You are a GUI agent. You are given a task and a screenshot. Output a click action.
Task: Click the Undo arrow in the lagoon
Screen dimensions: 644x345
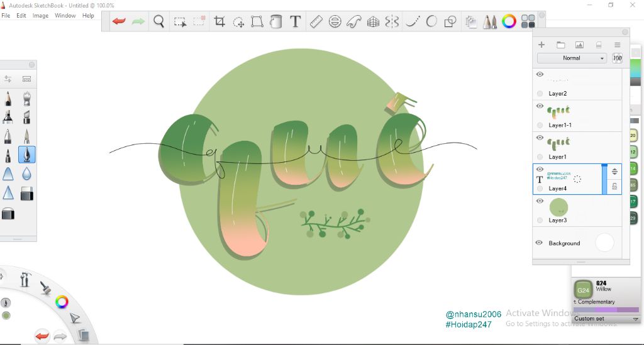(x=42, y=336)
